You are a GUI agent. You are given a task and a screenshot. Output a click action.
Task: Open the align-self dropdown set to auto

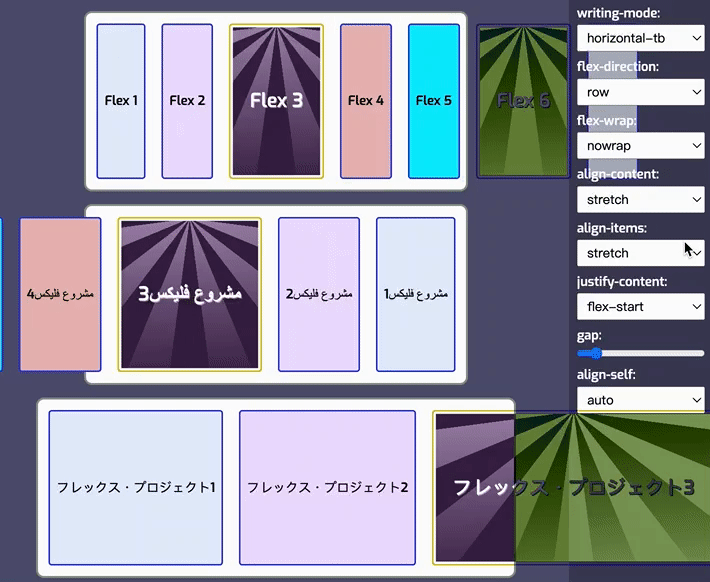640,400
